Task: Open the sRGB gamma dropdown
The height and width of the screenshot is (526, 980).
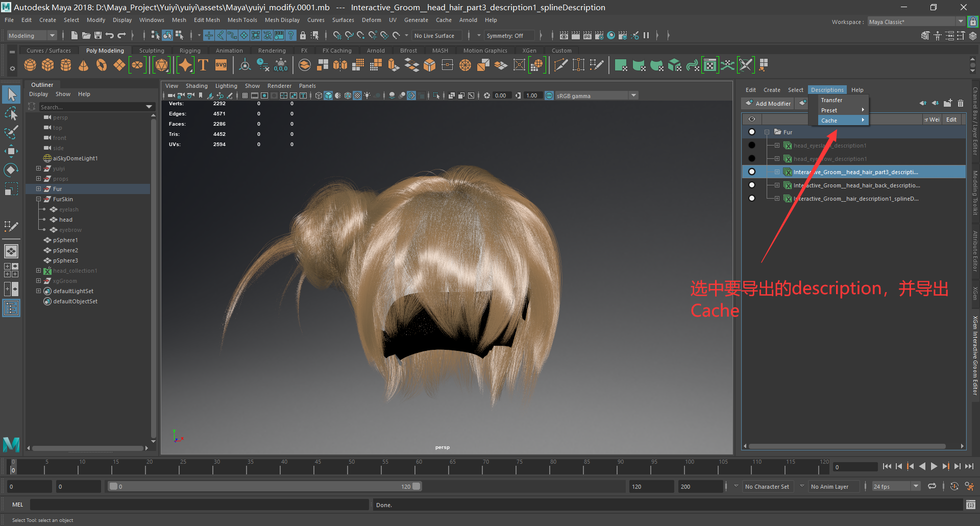Action: pos(633,95)
